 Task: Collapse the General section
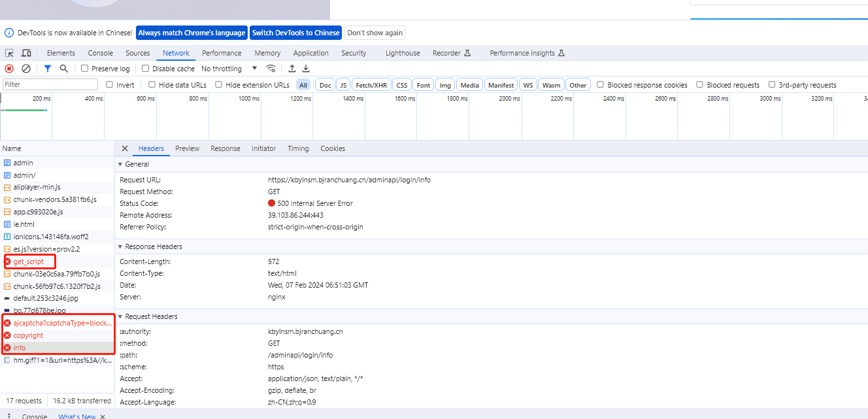click(121, 164)
